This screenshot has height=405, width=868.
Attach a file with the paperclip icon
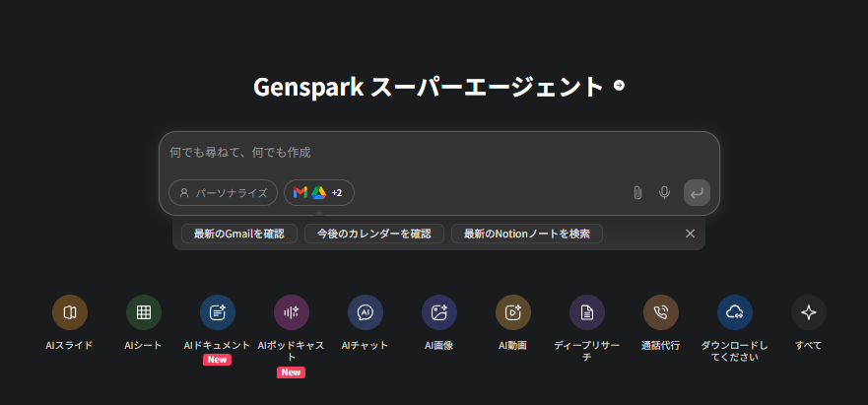[x=637, y=193]
